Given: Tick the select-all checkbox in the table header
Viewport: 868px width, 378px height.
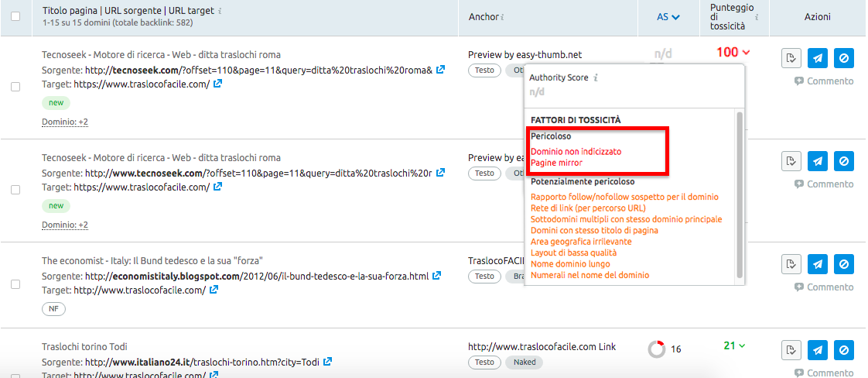Looking at the screenshot, I should 15,16.
